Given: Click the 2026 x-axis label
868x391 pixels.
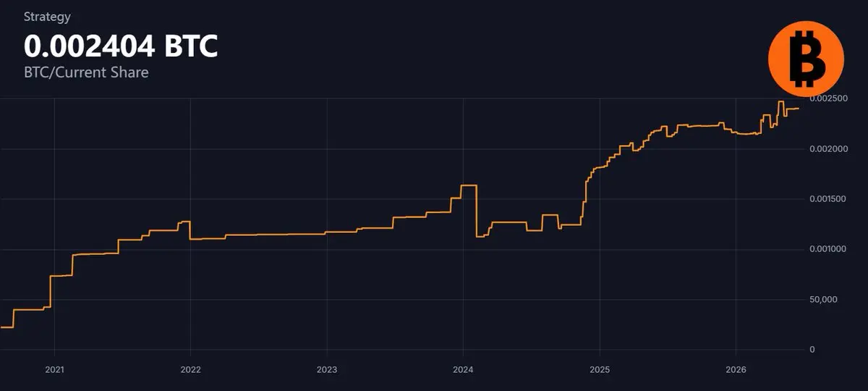Looking at the screenshot, I should click(x=735, y=370).
